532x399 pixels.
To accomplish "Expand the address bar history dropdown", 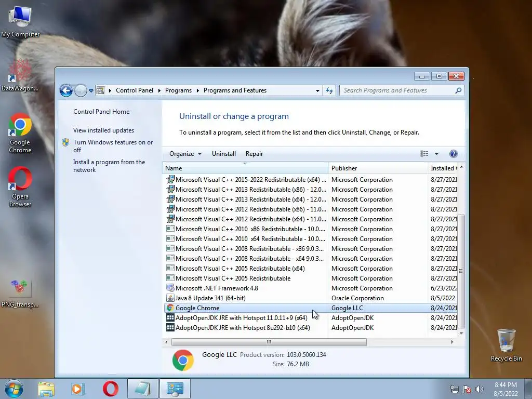I will pyautogui.click(x=317, y=90).
